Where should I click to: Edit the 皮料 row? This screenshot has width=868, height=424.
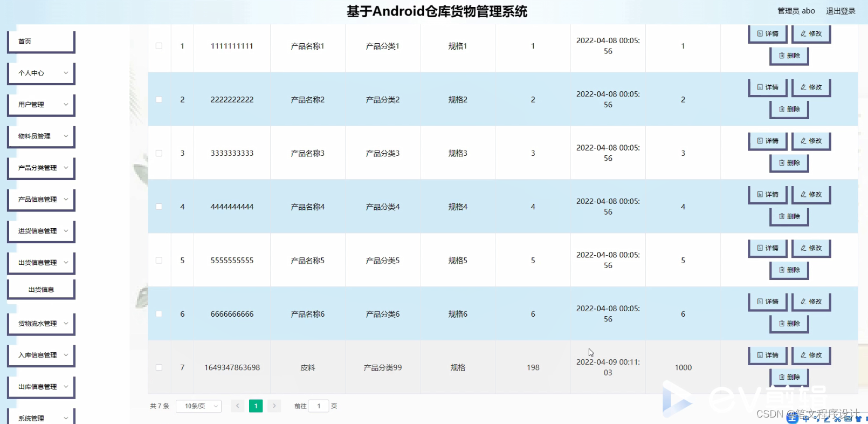click(x=811, y=355)
